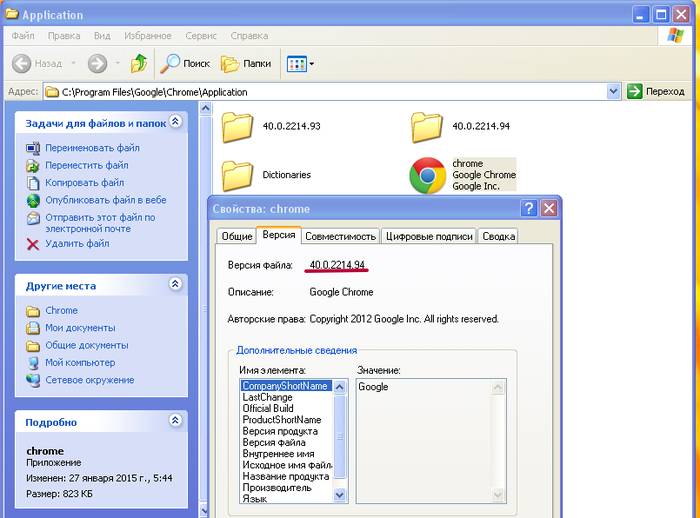The image size is (700, 518).
Task: Go up one folder level
Action: tap(139, 63)
